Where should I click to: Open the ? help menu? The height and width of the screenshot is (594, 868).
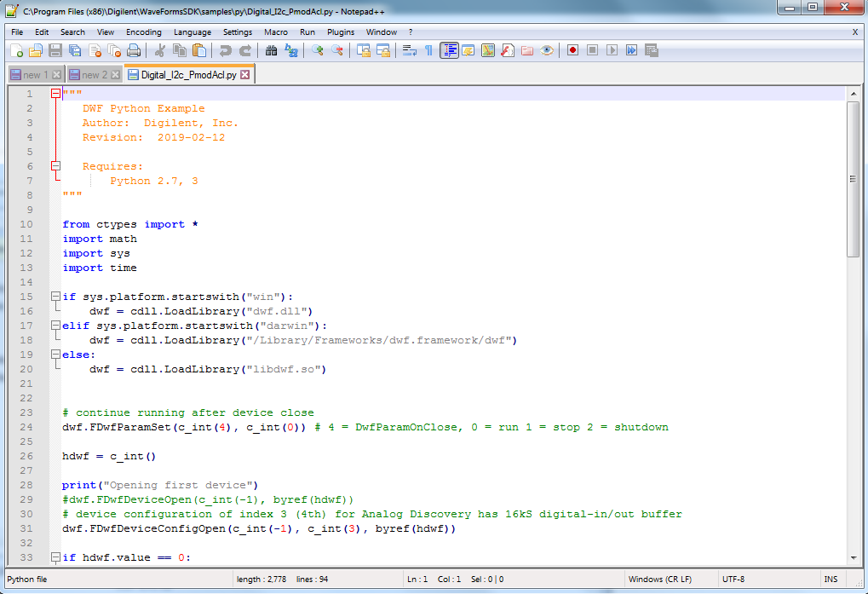point(411,32)
